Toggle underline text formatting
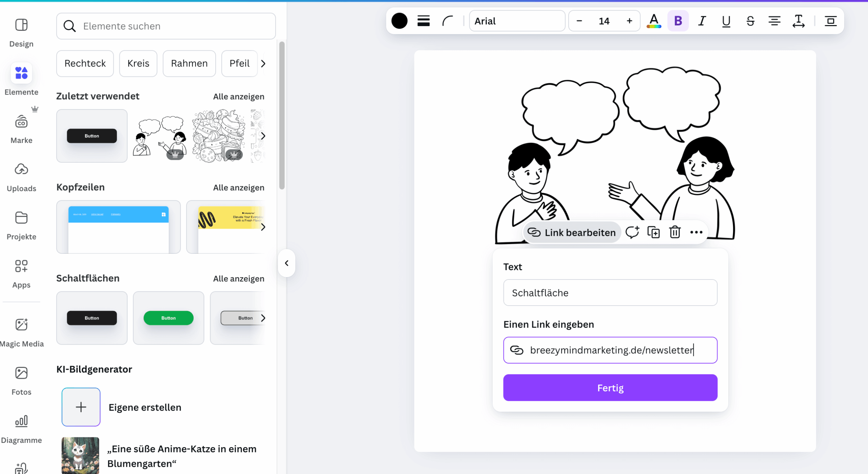This screenshot has height=474, width=868. point(726,21)
